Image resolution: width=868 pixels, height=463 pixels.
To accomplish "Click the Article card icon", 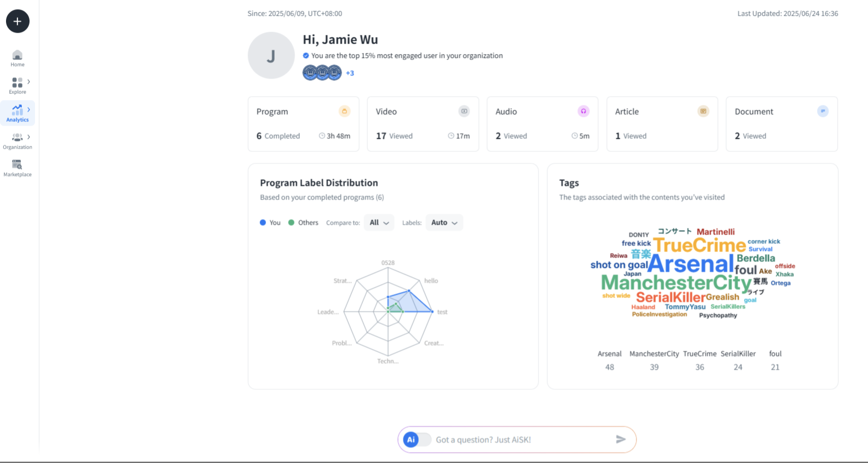I will (703, 111).
